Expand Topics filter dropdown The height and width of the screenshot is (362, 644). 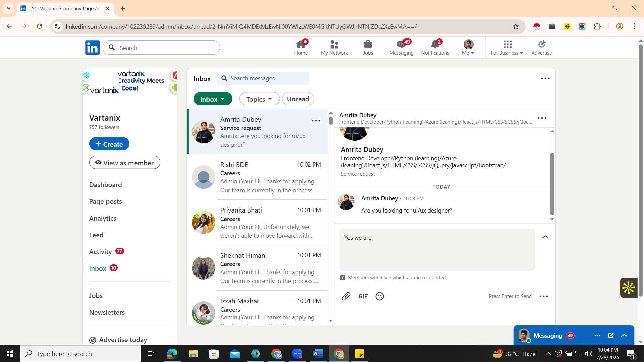point(259,99)
